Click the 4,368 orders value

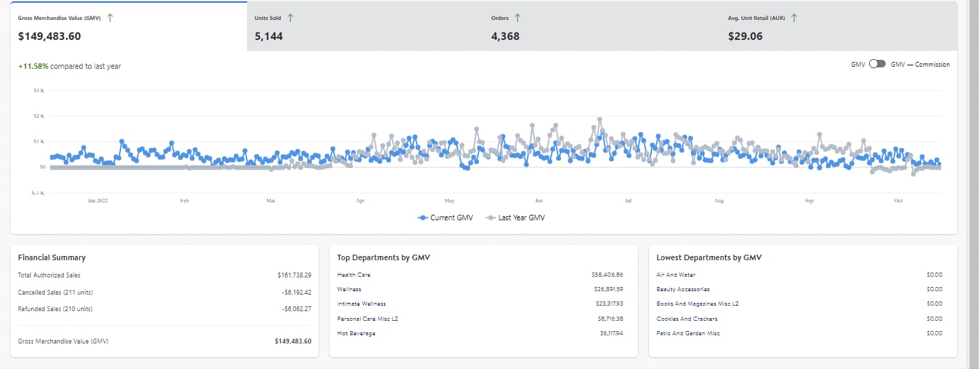tap(505, 36)
